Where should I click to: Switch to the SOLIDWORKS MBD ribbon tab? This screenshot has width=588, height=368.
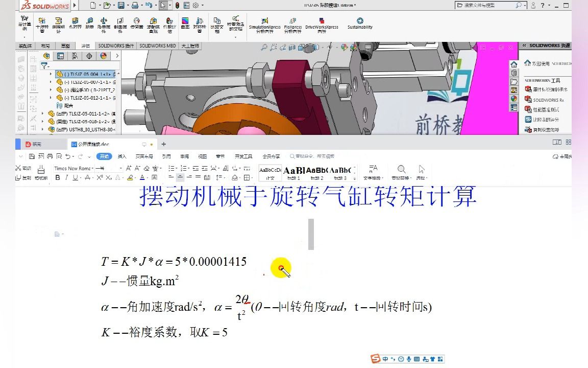pyautogui.click(x=158, y=45)
